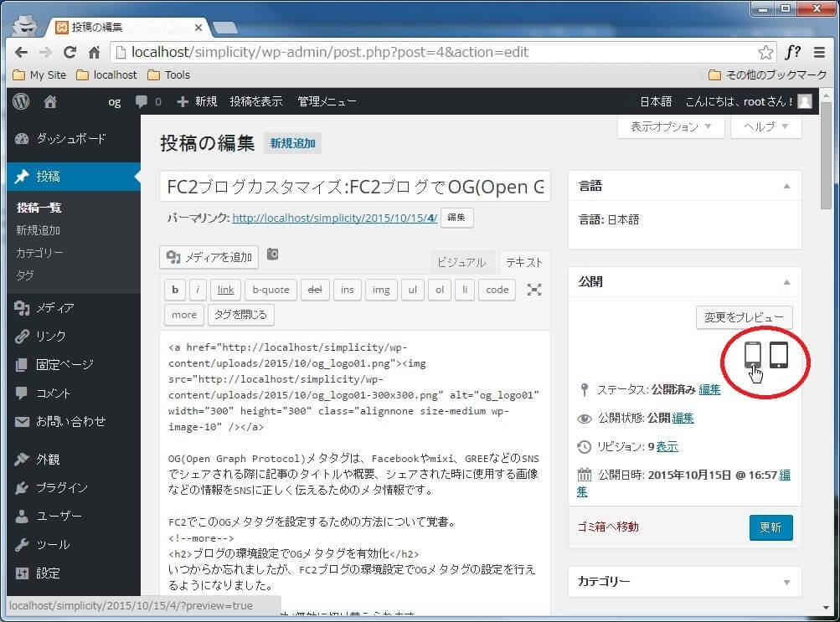The width and height of the screenshot is (840, 622).
Task: Click the post title input field
Action: (x=355, y=187)
